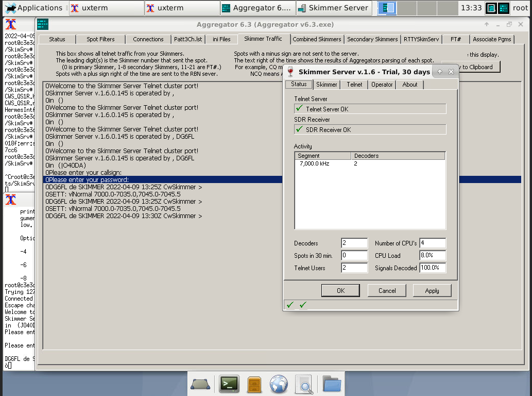Click the SDR Receiver OK checkmark
The image size is (532, 396).
(x=299, y=129)
